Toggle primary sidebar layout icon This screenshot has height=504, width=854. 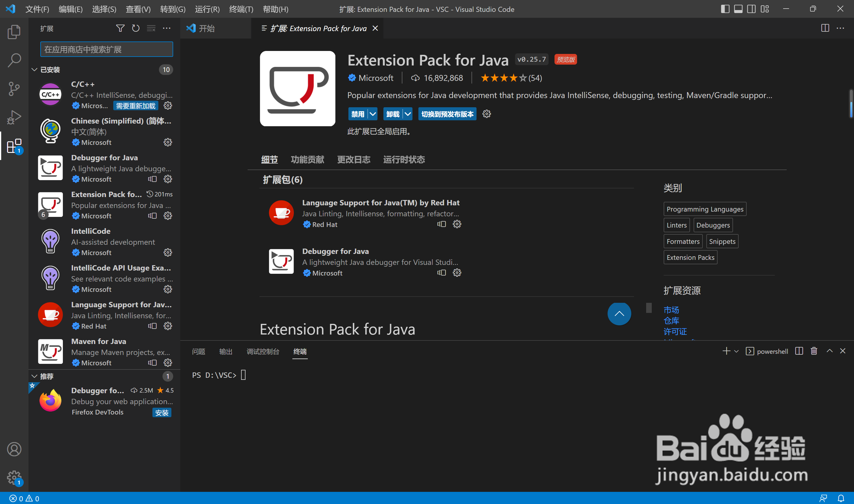pos(725,9)
